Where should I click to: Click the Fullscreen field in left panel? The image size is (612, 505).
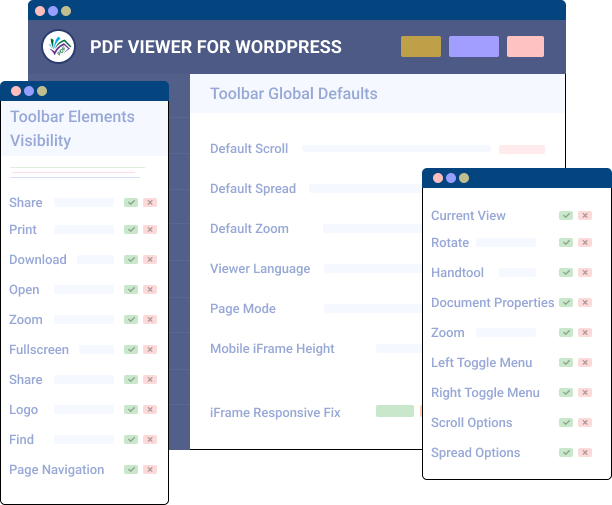click(96, 350)
